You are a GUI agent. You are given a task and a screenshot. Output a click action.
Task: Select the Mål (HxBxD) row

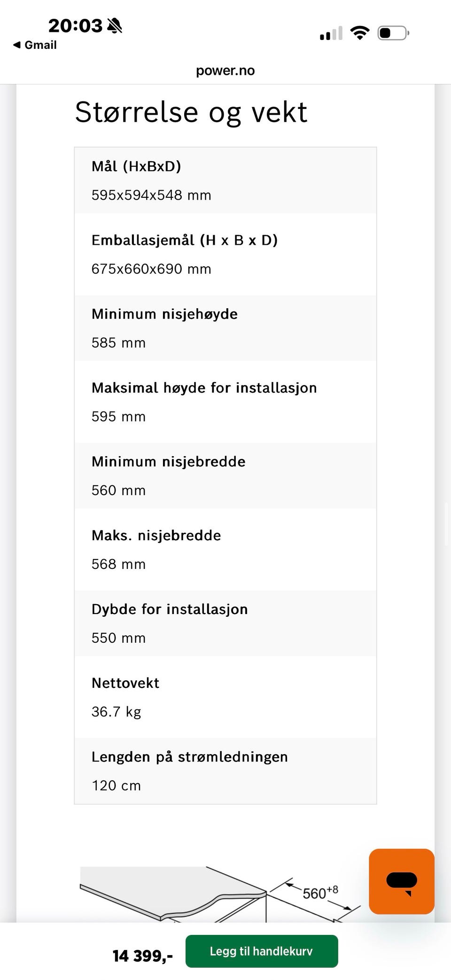tap(225, 180)
